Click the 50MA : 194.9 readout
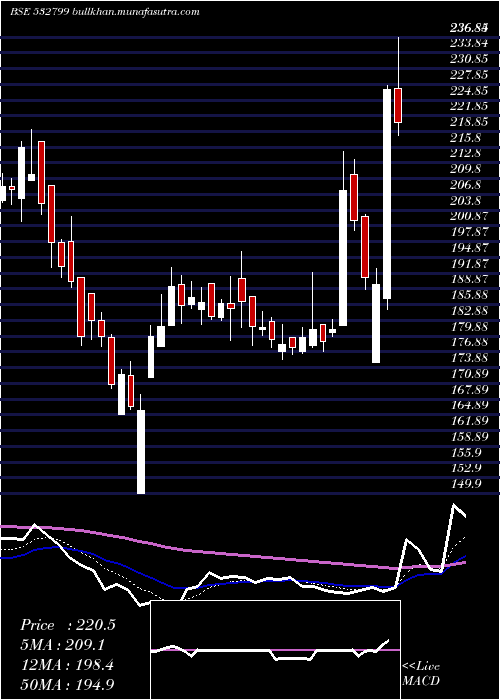The height and width of the screenshot is (700, 500). tap(69, 685)
